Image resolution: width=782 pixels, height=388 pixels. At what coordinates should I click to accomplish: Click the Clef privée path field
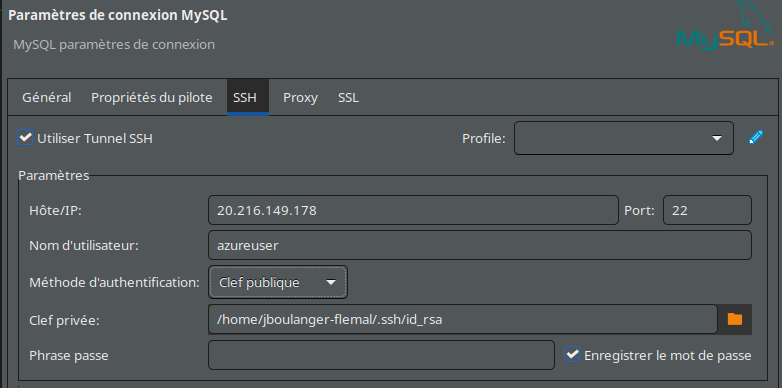pyautogui.click(x=463, y=319)
